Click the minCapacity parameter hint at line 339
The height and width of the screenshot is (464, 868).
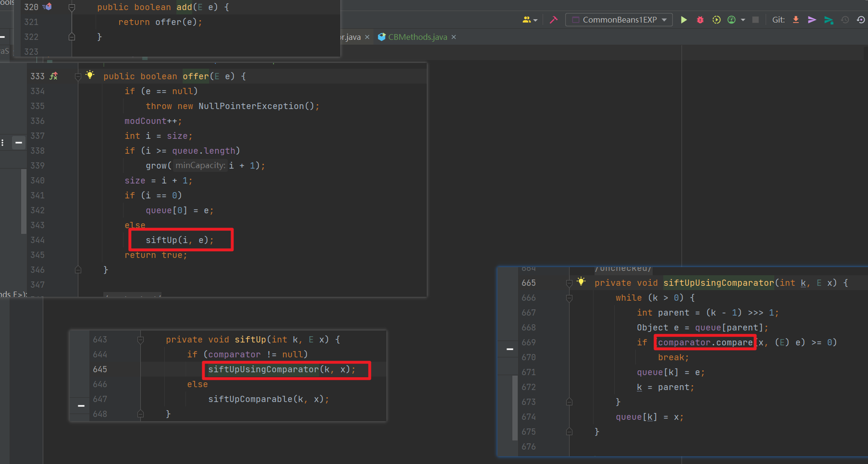click(200, 165)
